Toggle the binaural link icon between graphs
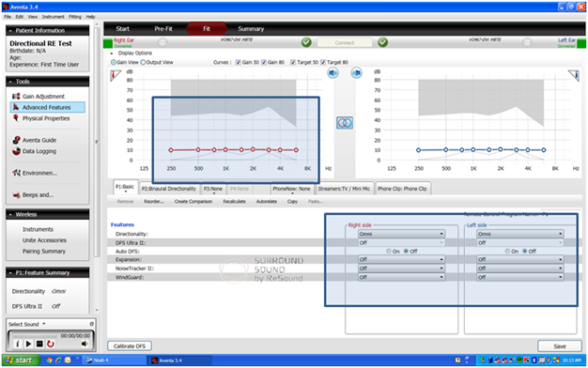 point(344,123)
